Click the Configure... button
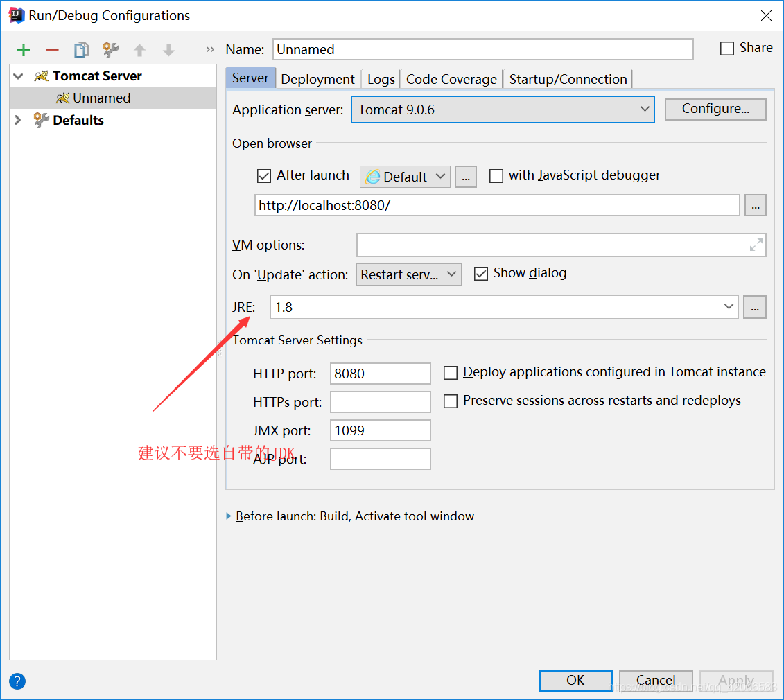 (x=715, y=109)
